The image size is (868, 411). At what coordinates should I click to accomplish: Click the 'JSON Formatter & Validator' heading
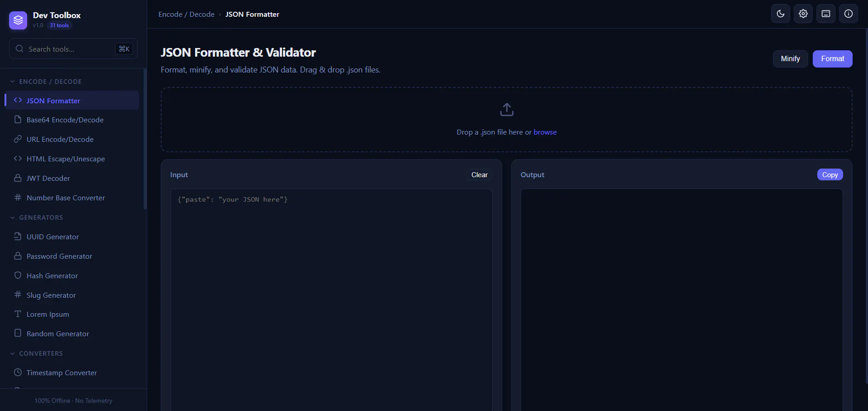238,53
